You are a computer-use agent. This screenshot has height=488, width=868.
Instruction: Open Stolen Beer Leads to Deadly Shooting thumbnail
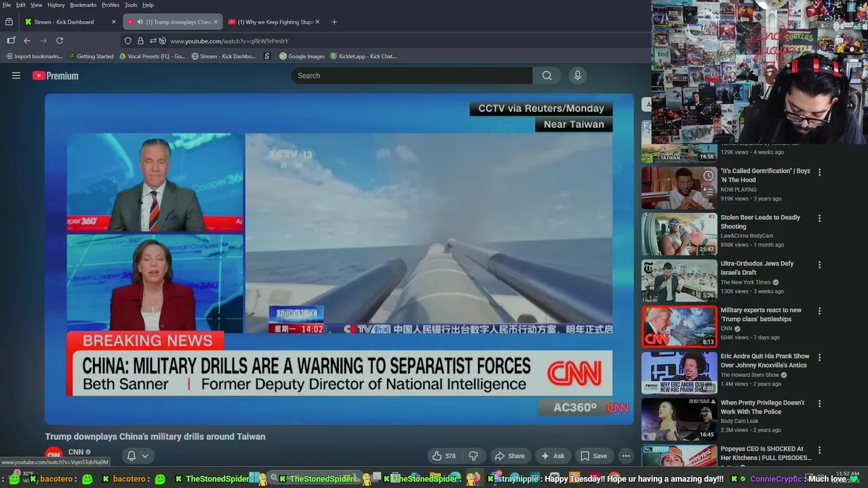coord(679,234)
